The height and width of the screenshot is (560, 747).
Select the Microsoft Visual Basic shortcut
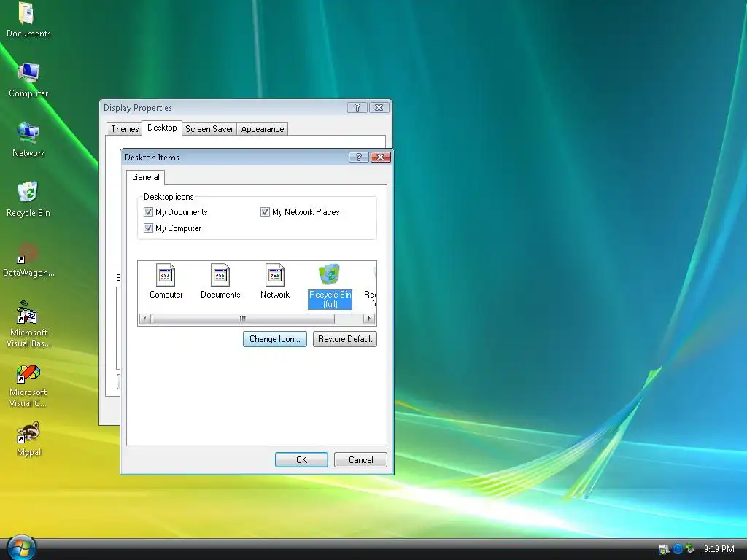point(28,324)
